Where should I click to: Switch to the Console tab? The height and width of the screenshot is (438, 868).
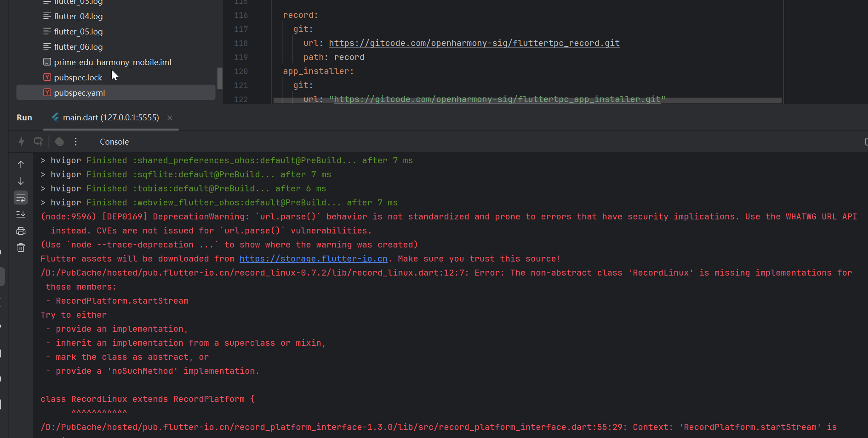tap(114, 142)
